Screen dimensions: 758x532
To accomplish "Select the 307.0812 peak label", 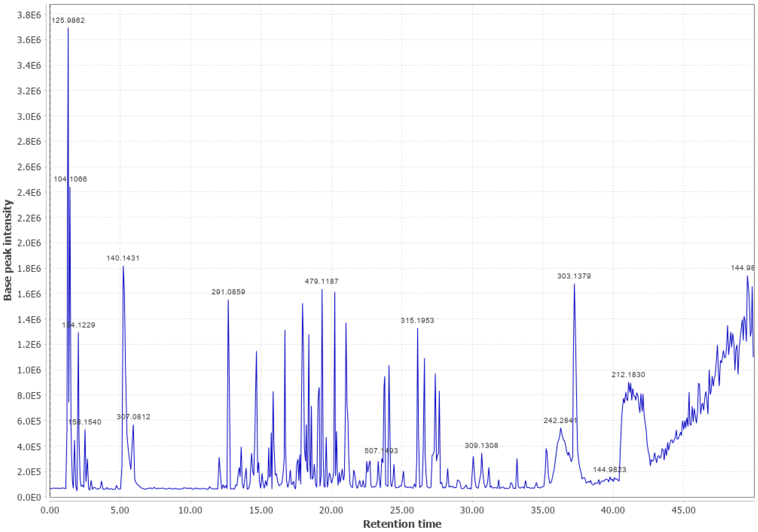I will pyautogui.click(x=133, y=417).
